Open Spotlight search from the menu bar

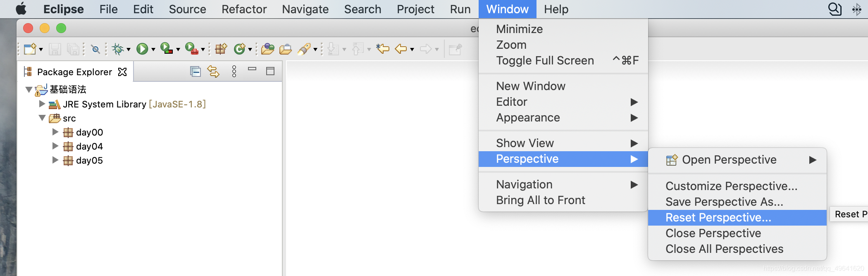point(835,9)
